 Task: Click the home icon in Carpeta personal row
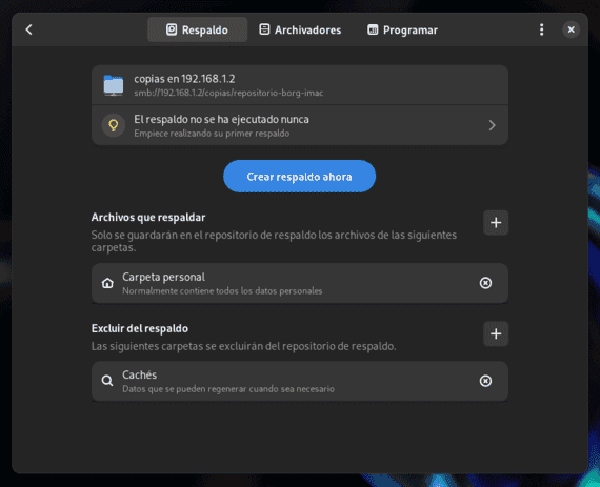108,283
